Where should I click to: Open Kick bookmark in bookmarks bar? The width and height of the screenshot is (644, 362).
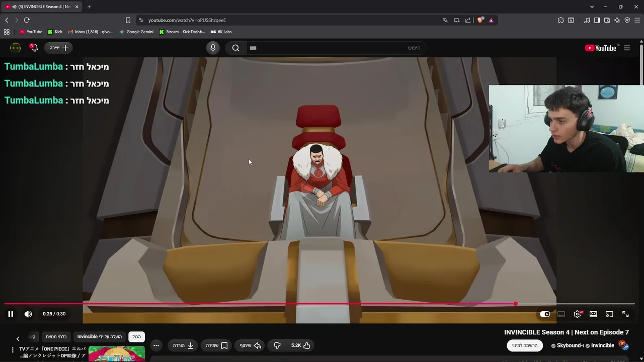55,32
